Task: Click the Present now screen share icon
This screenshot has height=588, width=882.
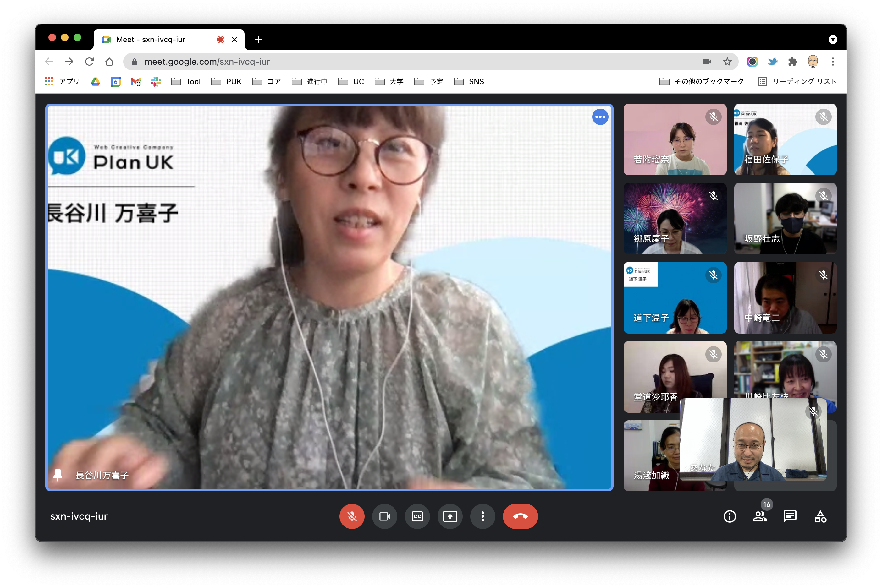Action: pyautogui.click(x=450, y=516)
